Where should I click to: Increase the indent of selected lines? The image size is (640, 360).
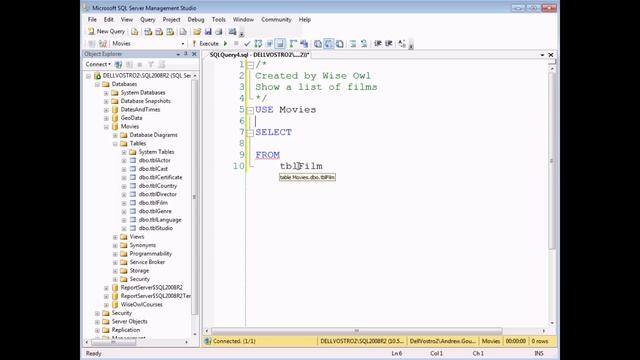coord(389,43)
